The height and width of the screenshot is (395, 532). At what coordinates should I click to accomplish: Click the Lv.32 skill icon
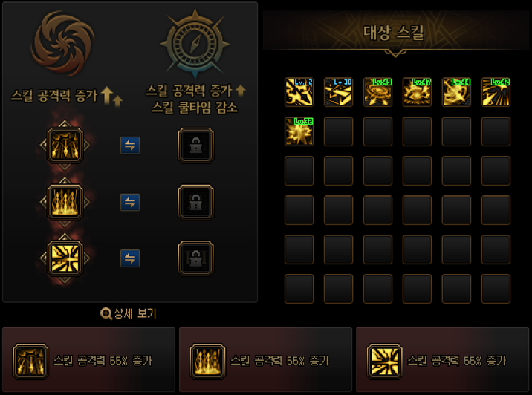click(299, 131)
